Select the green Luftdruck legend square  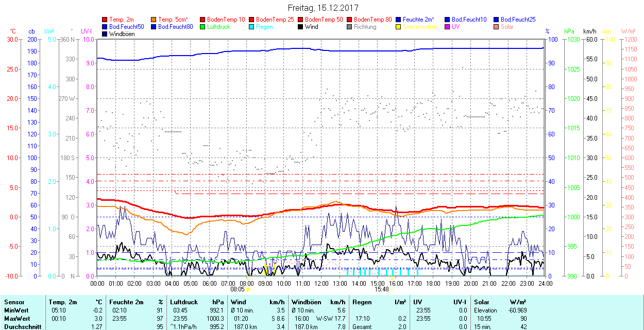point(203,27)
